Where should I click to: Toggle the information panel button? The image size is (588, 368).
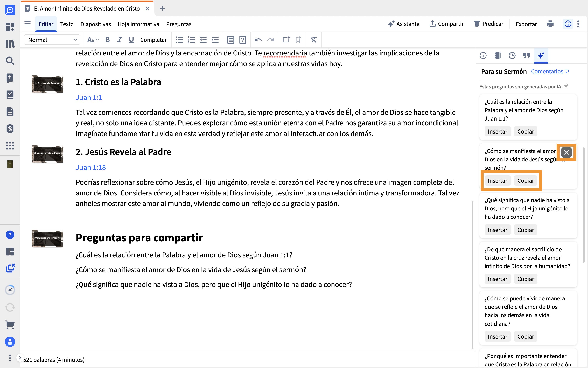568,24
